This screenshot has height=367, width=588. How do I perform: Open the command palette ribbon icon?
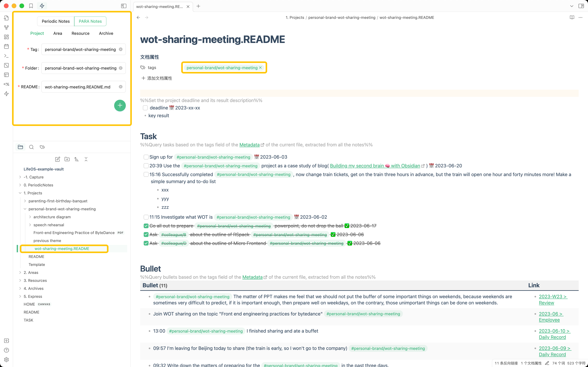7,56
